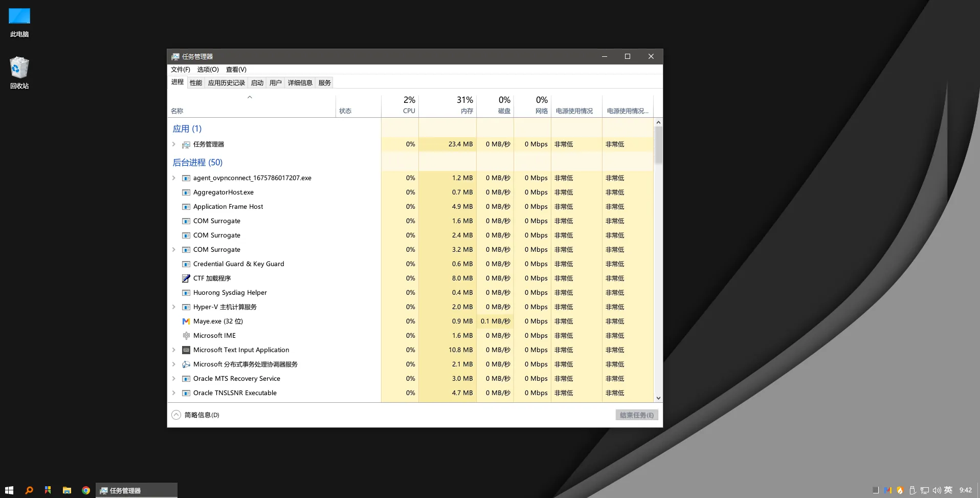This screenshot has height=498, width=980.
Task: Expand the agent_ovpnconnect process group
Action: (174, 178)
